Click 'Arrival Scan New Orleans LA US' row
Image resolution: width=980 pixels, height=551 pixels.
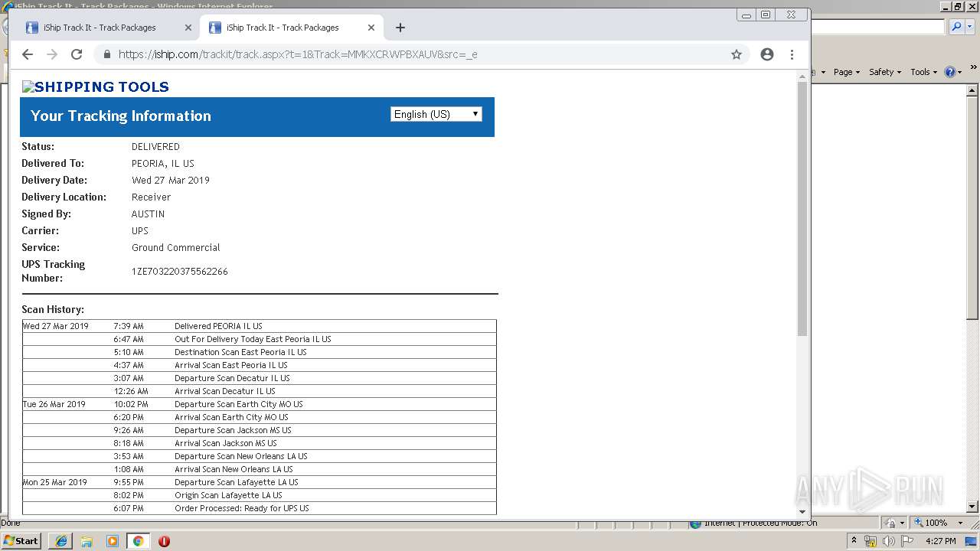coord(259,469)
